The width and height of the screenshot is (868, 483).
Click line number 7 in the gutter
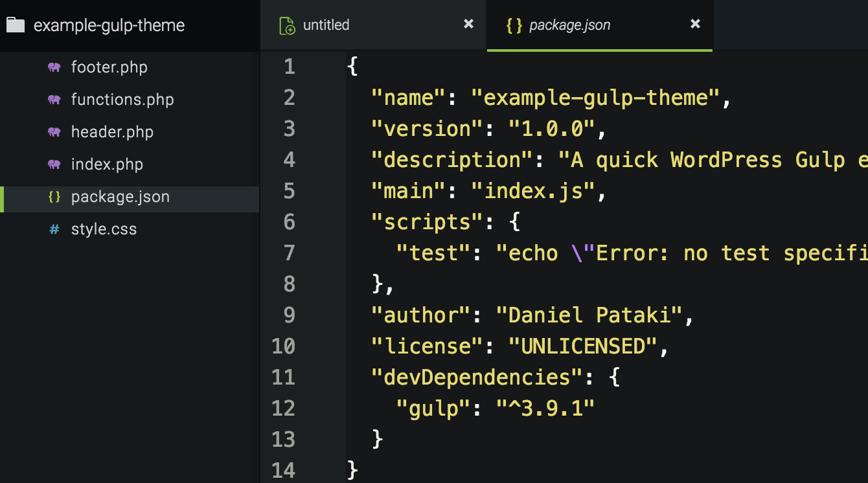[289, 253]
